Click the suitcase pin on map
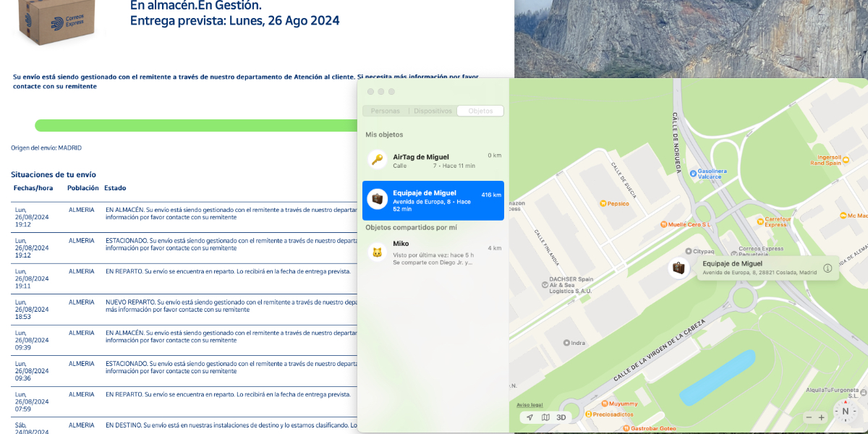This screenshot has width=868, height=434. click(x=678, y=268)
